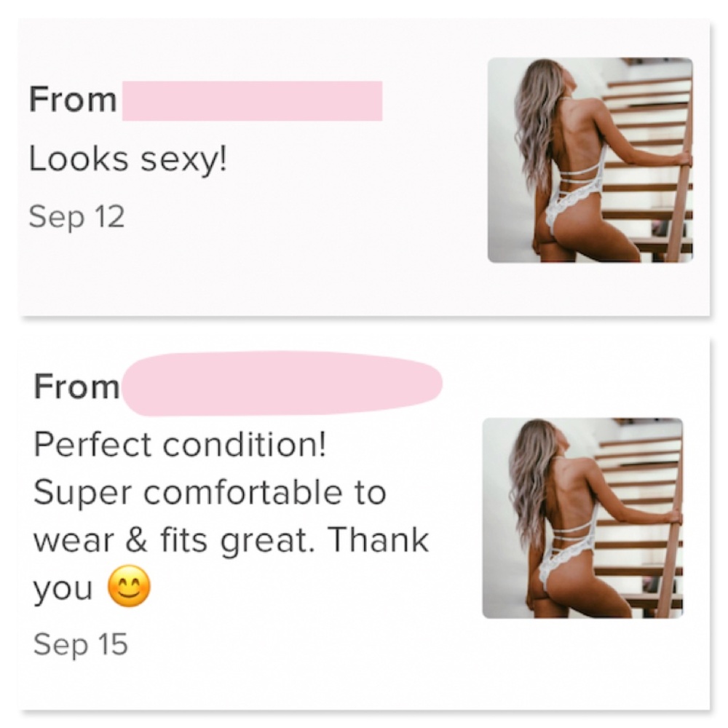The width and height of the screenshot is (728, 728).
Task: Click the 'From' label in the second review
Action: point(76,387)
